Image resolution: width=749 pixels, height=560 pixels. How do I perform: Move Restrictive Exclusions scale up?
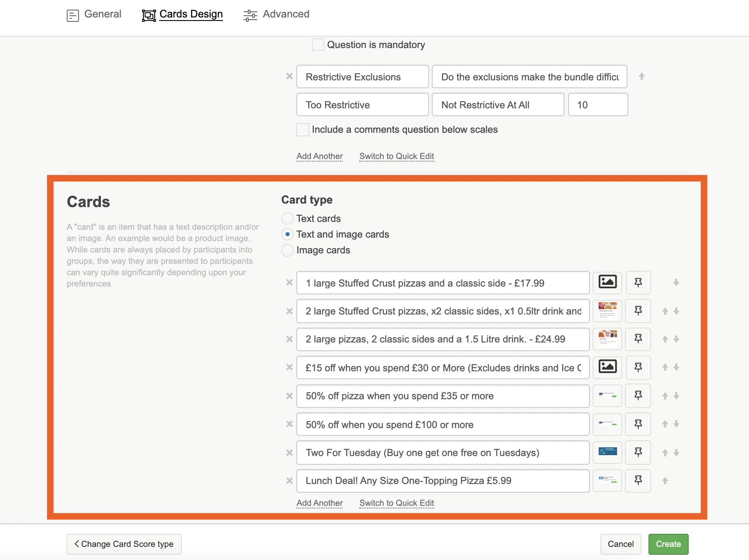[642, 76]
